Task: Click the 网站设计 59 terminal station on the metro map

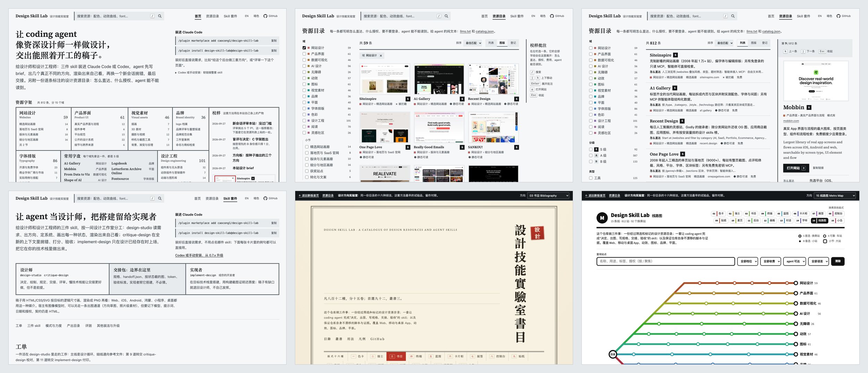Action: [796, 283]
